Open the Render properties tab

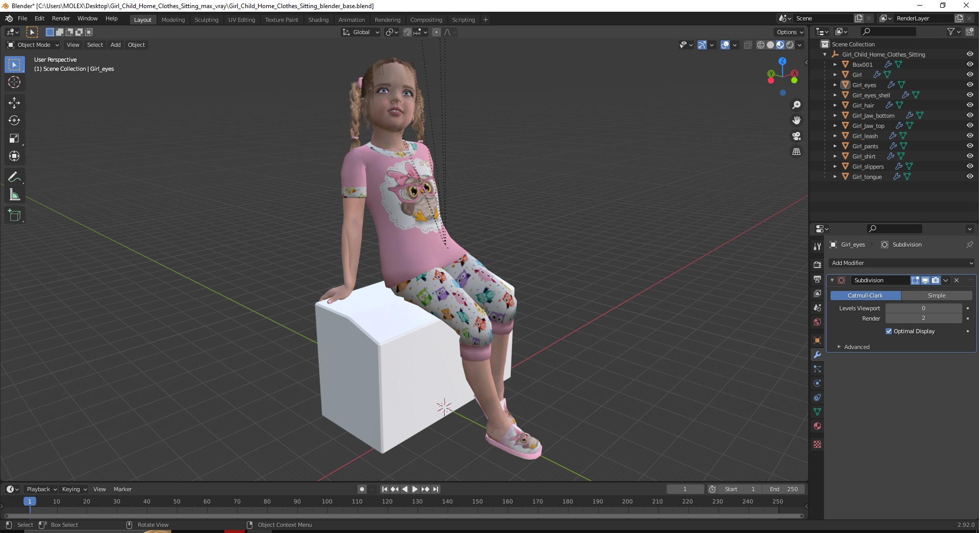[817, 265]
